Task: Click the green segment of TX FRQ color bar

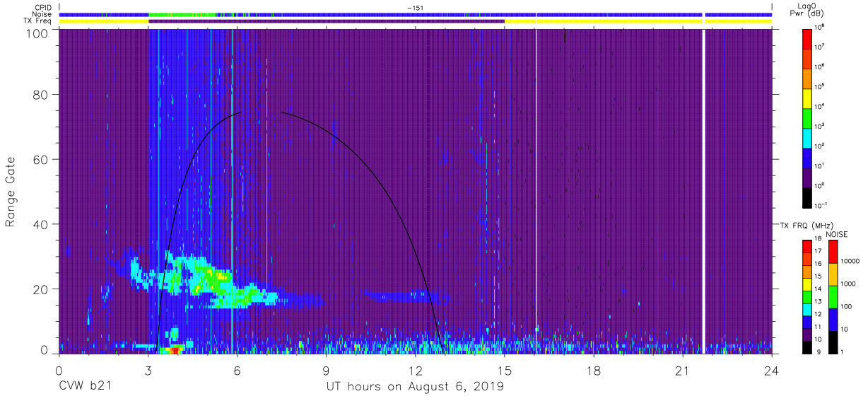Action: pos(808,296)
